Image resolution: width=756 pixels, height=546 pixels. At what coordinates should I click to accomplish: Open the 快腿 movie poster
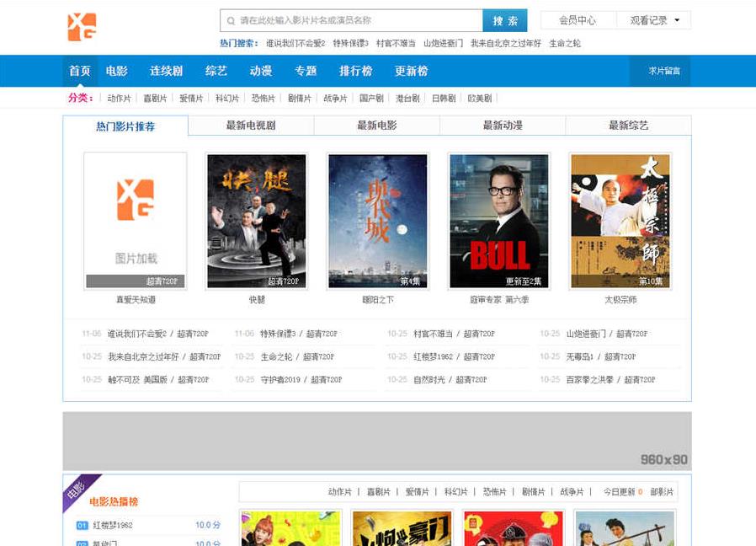(257, 221)
